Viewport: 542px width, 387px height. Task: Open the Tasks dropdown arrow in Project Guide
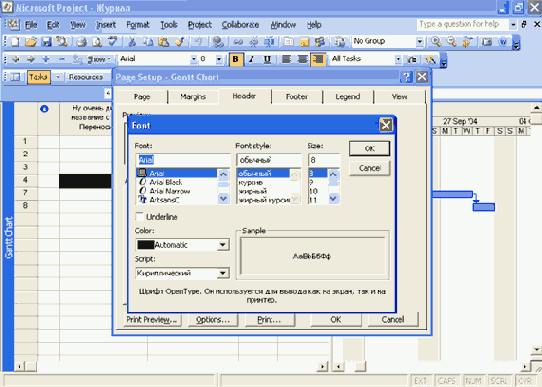(x=58, y=77)
